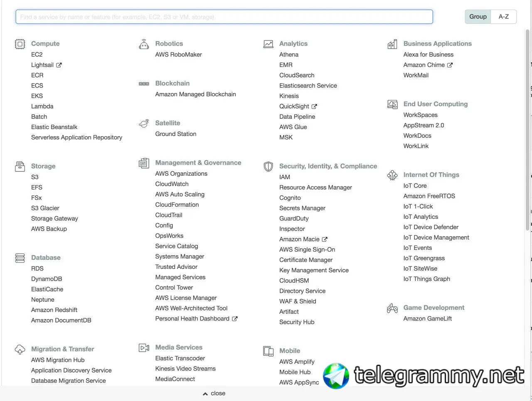Open IoT Greengrass
This screenshot has width=532, height=401.
coord(424,258)
